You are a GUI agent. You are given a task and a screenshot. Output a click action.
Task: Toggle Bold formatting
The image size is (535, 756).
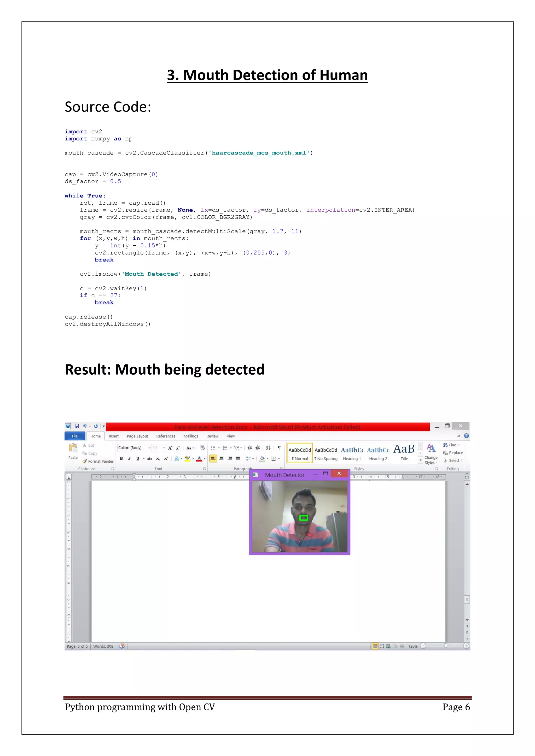[121, 459]
